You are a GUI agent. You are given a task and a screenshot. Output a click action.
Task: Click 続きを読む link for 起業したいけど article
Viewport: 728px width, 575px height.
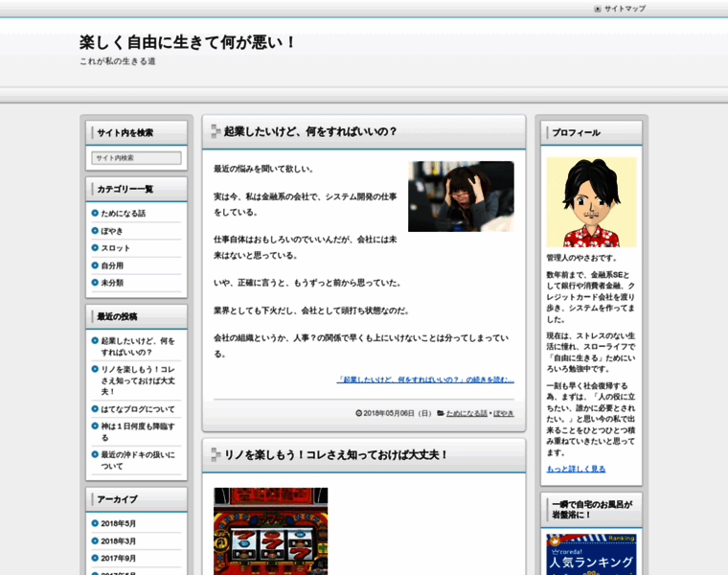[x=425, y=379]
